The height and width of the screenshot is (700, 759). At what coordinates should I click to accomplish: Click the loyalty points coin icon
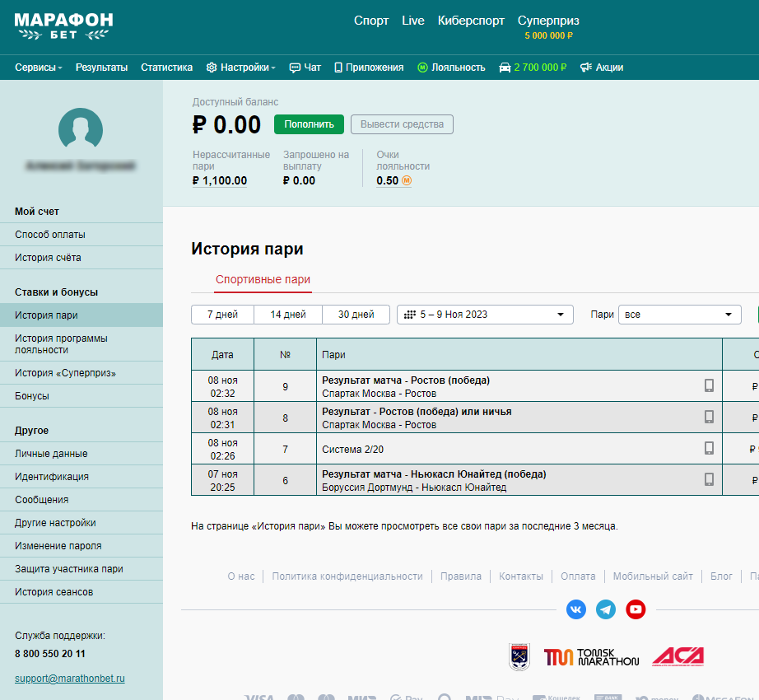pyautogui.click(x=407, y=180)
